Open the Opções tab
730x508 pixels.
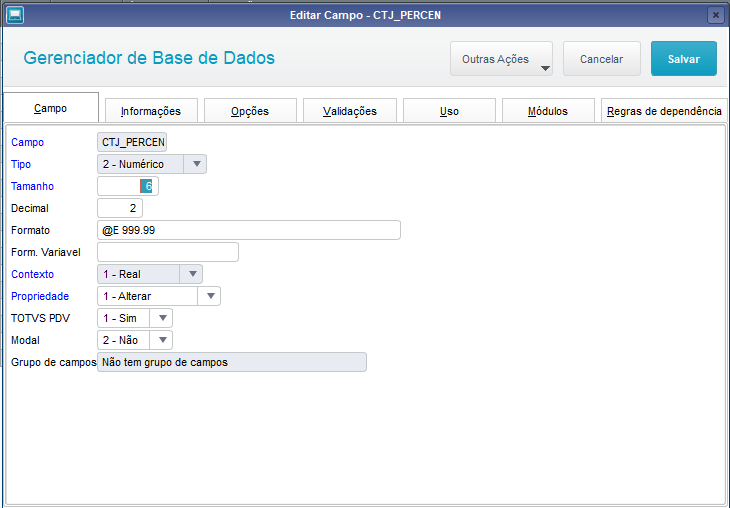pyautogui.click(x=250, y=111)
